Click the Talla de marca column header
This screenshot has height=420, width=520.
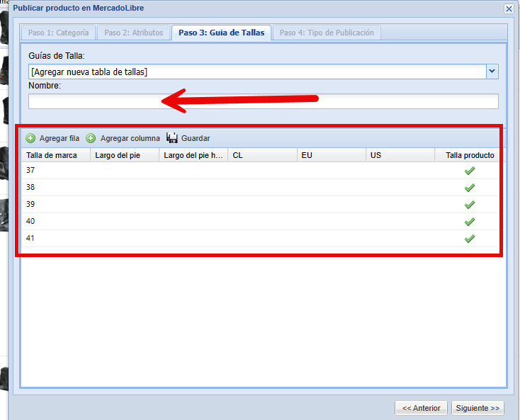click(x=56, y=155)
